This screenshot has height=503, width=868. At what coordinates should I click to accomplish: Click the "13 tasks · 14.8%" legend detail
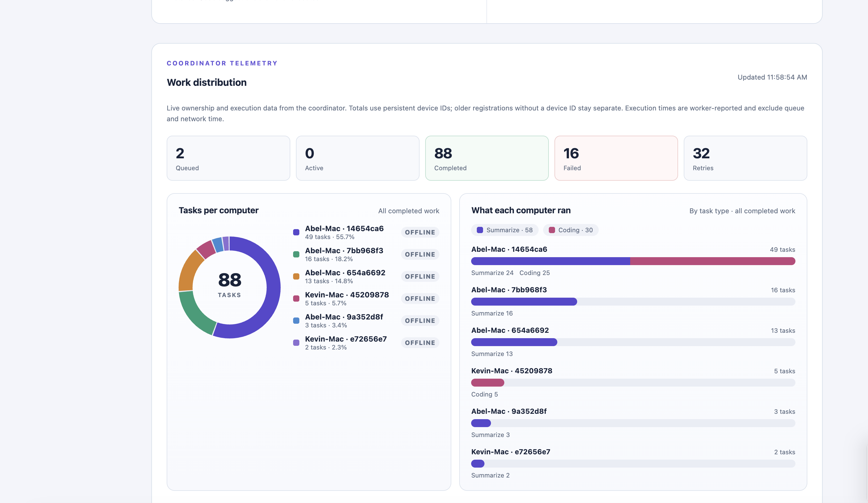[x=329, y=281]
